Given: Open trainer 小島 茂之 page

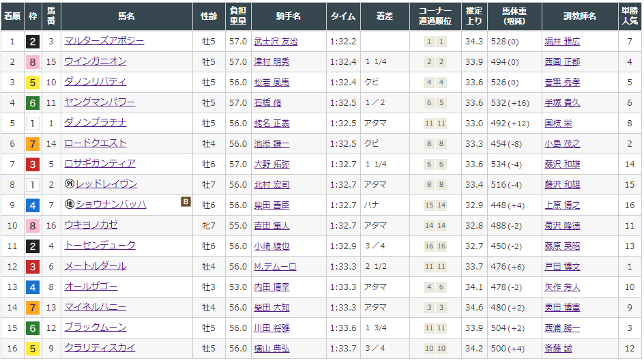Looking at the screenshot, I should [x=562, y=144].
